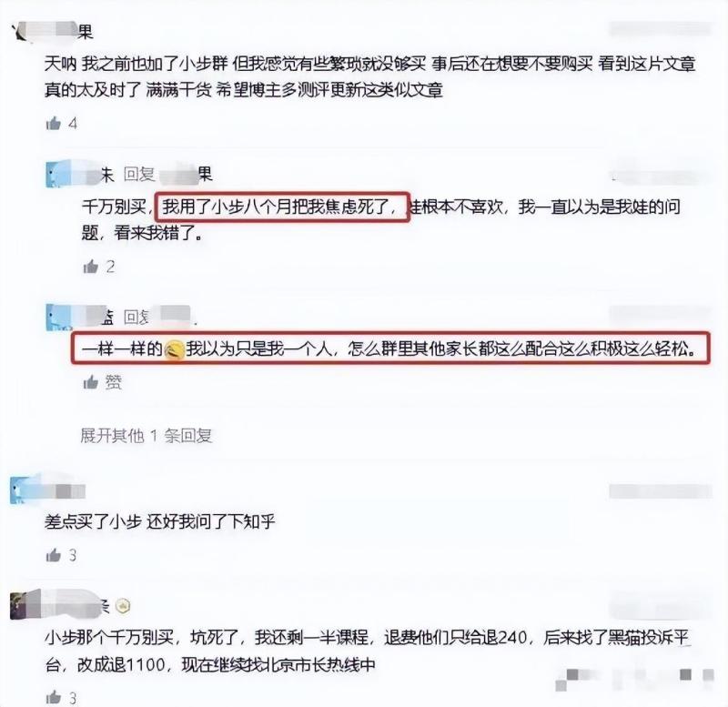The image size is (728, 707).
Task: Like the comment about 黑猫投诉平台 refund
Action: point(54,697)
